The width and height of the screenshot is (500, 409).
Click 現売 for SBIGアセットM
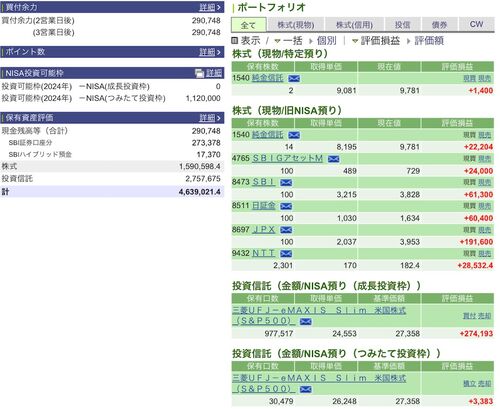pyautogui.click(x=485, y=159)
